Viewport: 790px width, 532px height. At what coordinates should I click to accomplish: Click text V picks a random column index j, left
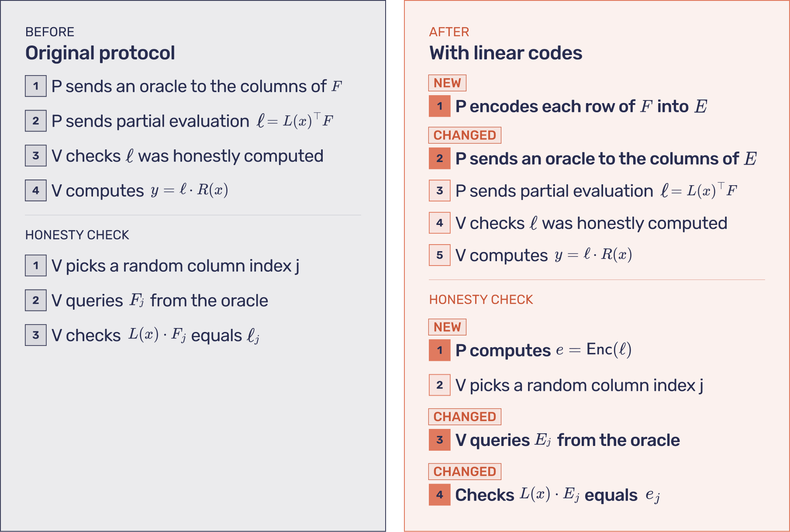click(x=176, y=266)
